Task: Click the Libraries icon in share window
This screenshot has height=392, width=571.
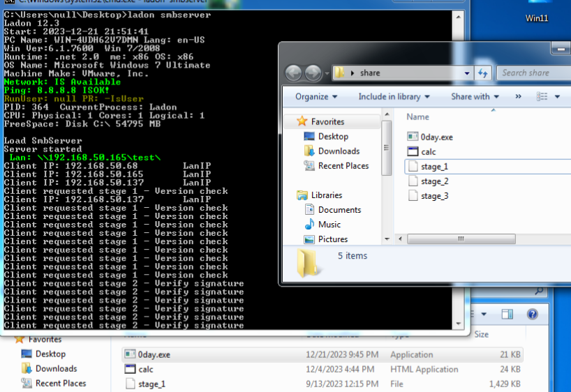Action: click(x=302, y=195)
